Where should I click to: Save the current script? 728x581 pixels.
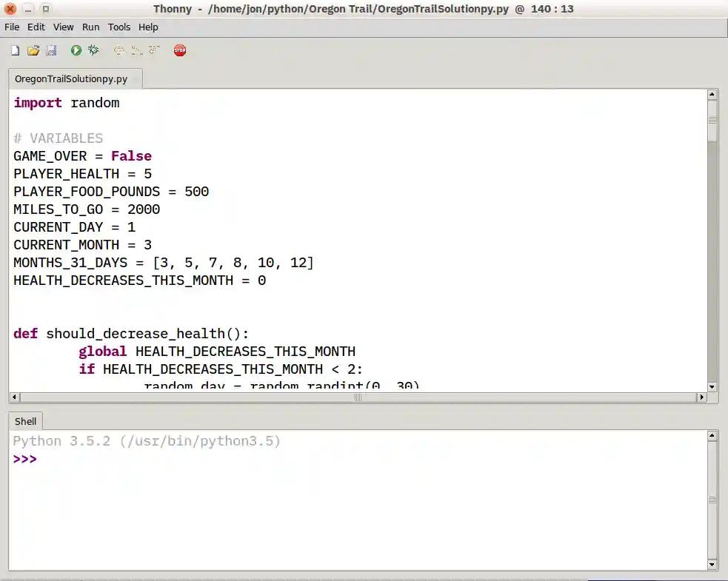tap(50, 50)
